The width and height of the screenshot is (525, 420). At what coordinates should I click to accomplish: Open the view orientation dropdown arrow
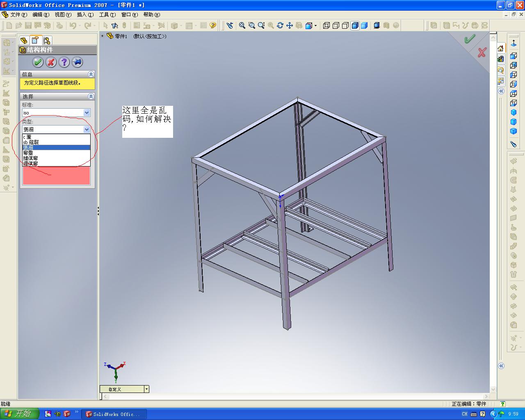coord(315,25)
